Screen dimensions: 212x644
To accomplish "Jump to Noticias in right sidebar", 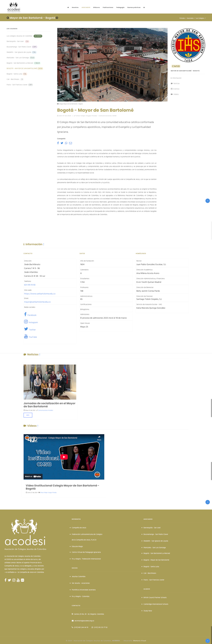I will tap(176, 83).
